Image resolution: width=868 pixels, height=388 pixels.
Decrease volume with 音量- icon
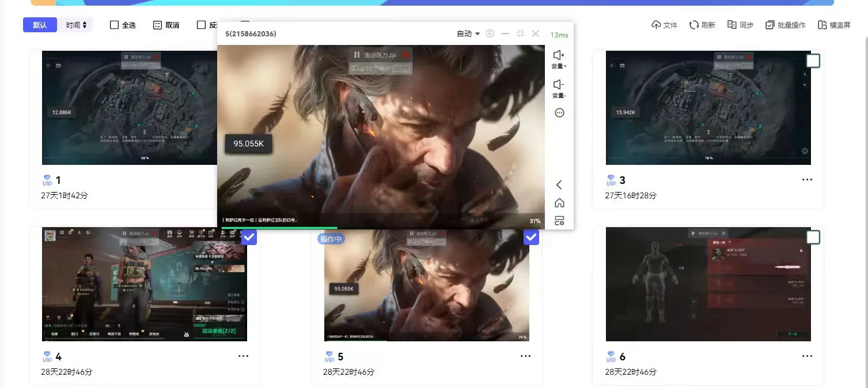(x=559, y=89)
